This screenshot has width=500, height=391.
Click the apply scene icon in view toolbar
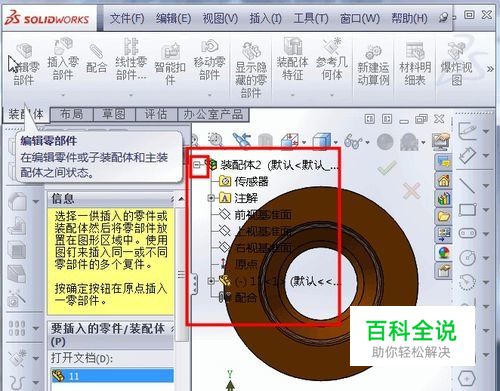coord(410,142)
